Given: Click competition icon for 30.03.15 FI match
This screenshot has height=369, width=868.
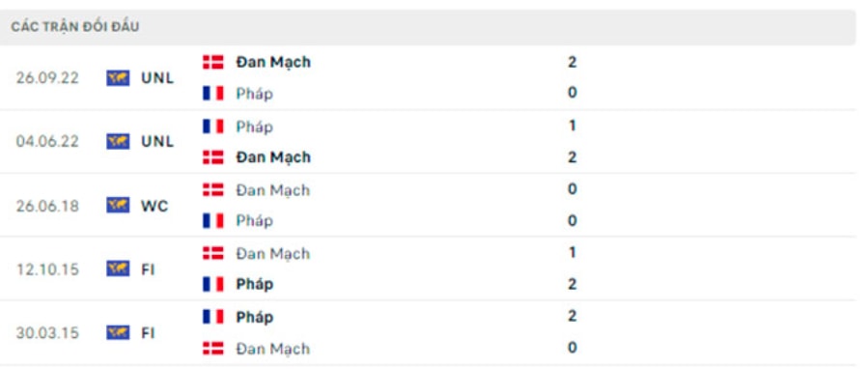Looking at the screenshot, I should click(118, 333).
